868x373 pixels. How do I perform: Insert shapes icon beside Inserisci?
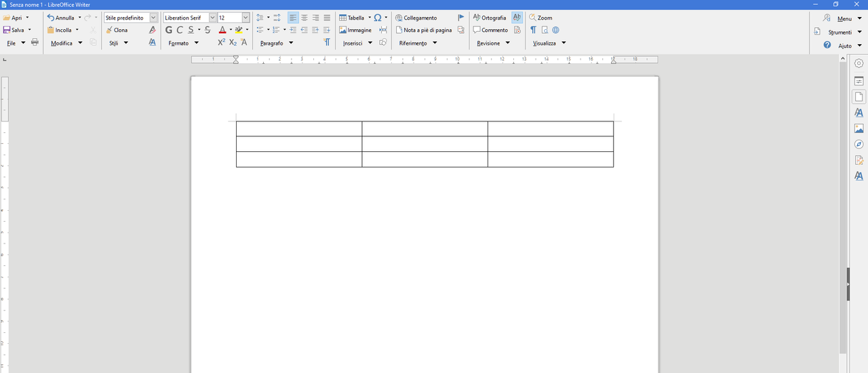coord(383,42)
